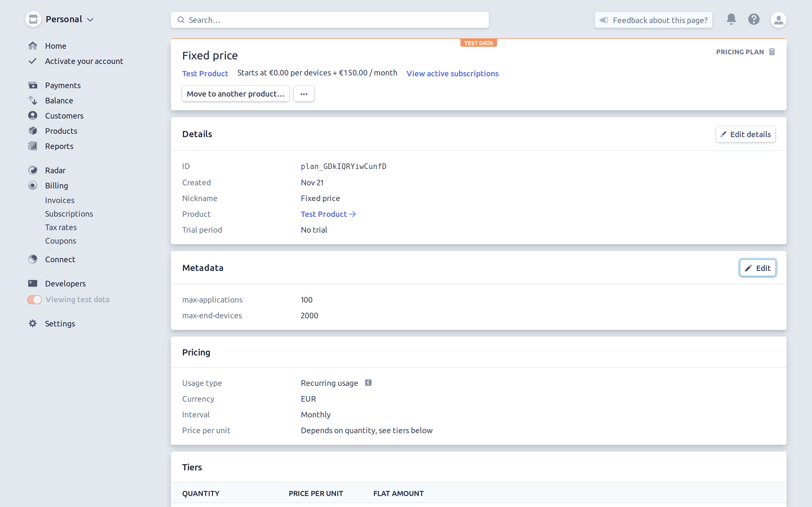
Task: Open the user profile avatar icon
Action: 778,20
